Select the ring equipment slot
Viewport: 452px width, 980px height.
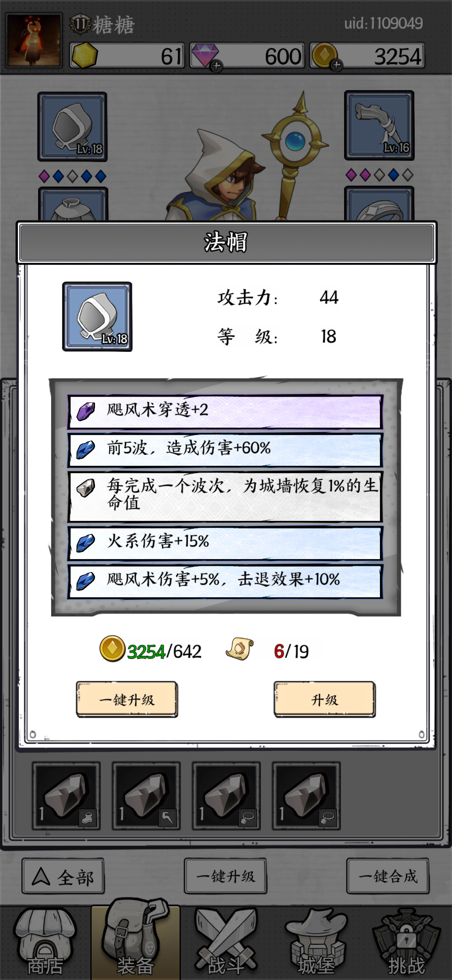coord(379,204)
